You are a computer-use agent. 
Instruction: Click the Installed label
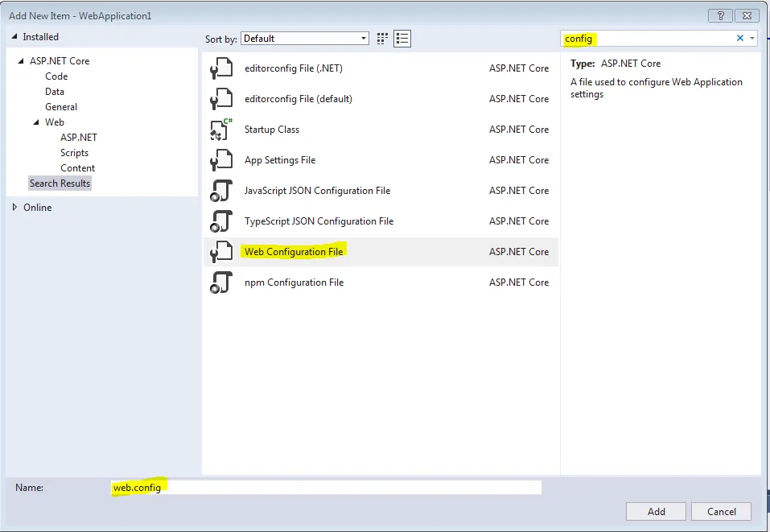40,37
